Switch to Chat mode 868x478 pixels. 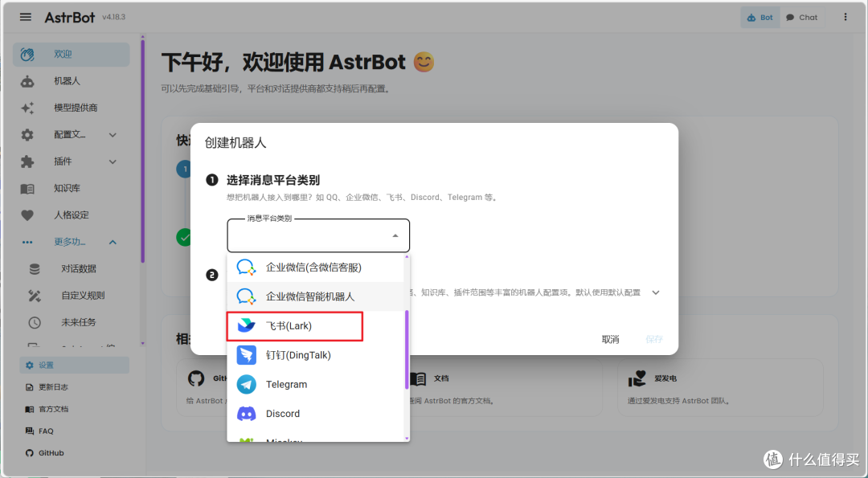801,17
